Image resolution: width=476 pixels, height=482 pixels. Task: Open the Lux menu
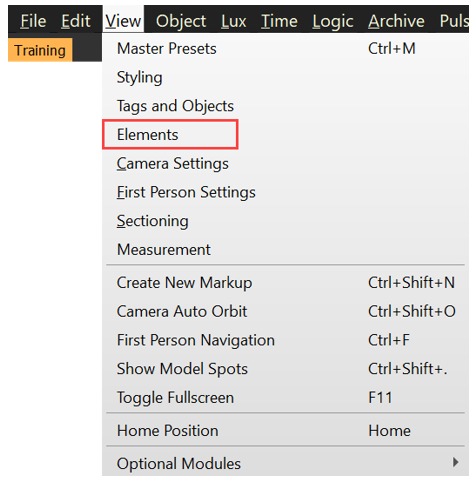[x=234, y=21]
